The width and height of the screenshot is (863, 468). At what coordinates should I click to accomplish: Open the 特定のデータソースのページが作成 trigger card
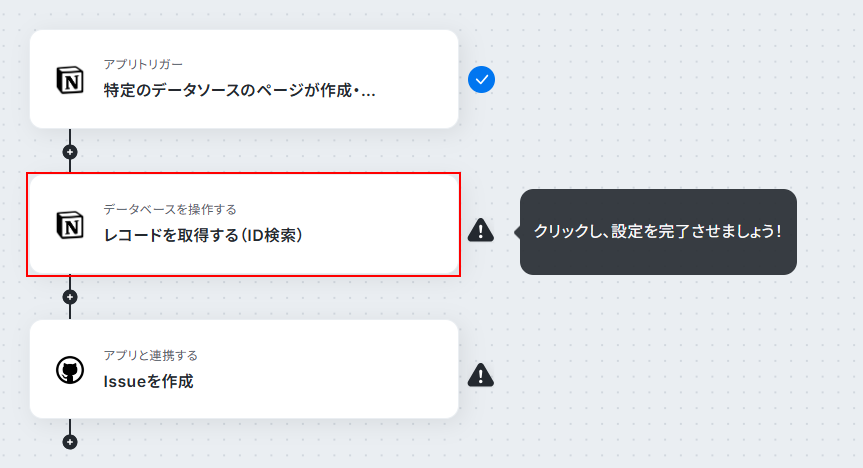(x=244, y=79)
